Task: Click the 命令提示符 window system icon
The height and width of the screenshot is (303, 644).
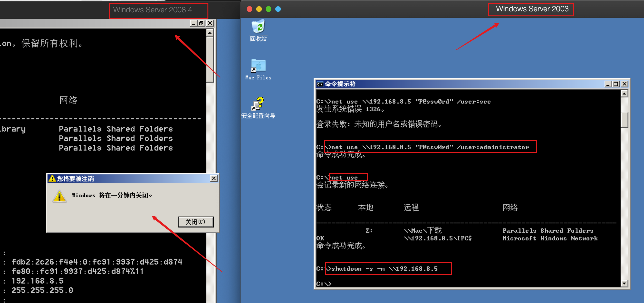Action: (x=320, y=84)
